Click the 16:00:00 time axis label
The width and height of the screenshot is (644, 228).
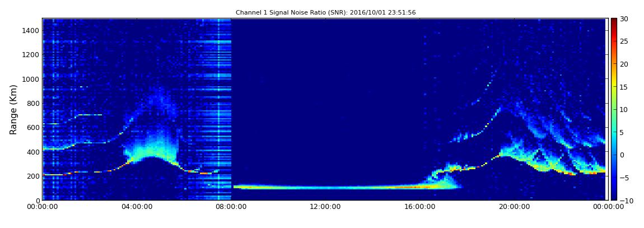click(419, 207)
